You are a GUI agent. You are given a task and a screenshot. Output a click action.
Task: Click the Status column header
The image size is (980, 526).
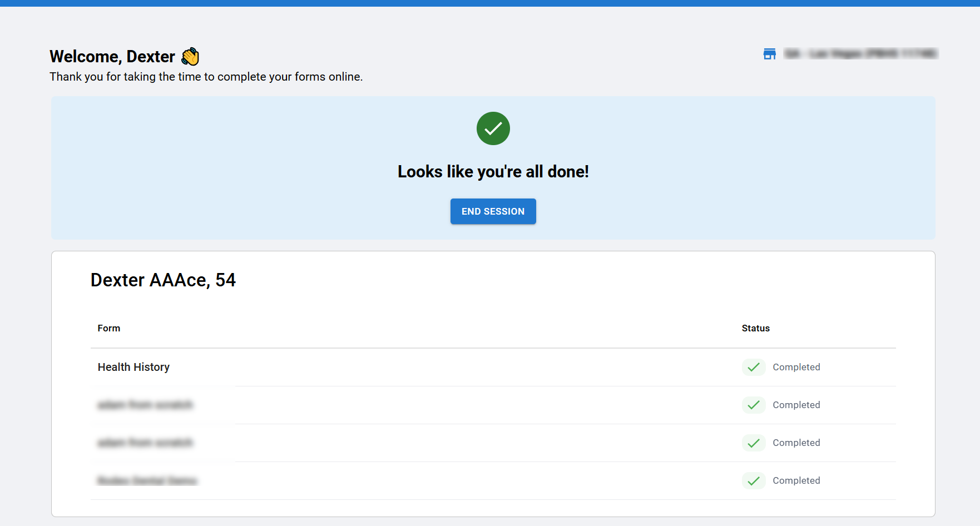point(755,328)
